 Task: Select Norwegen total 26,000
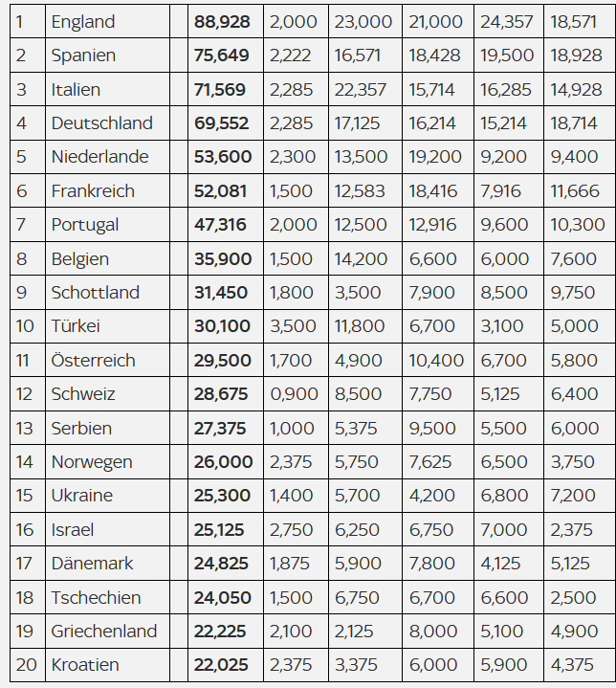[223, 462]
